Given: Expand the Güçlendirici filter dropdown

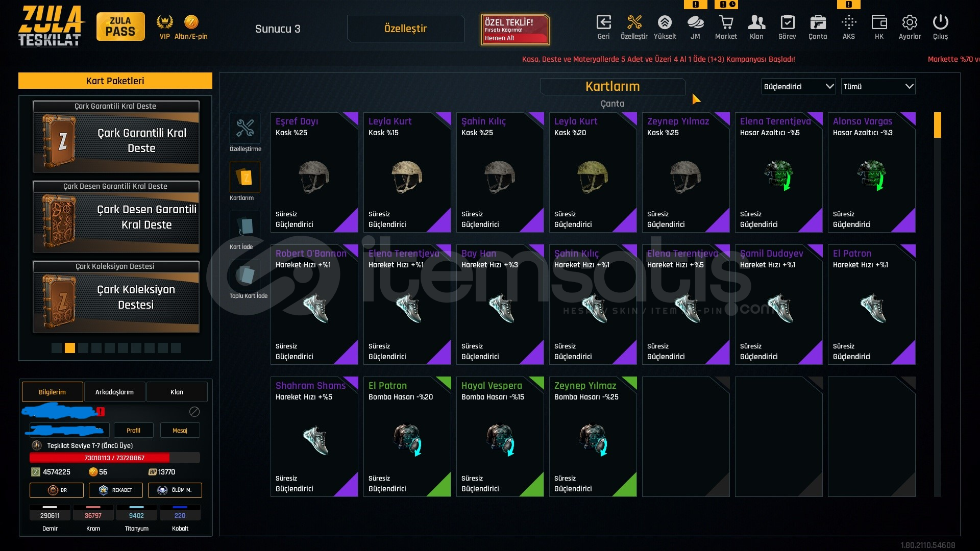Looking at the screenshot, I should coord(798,86).
